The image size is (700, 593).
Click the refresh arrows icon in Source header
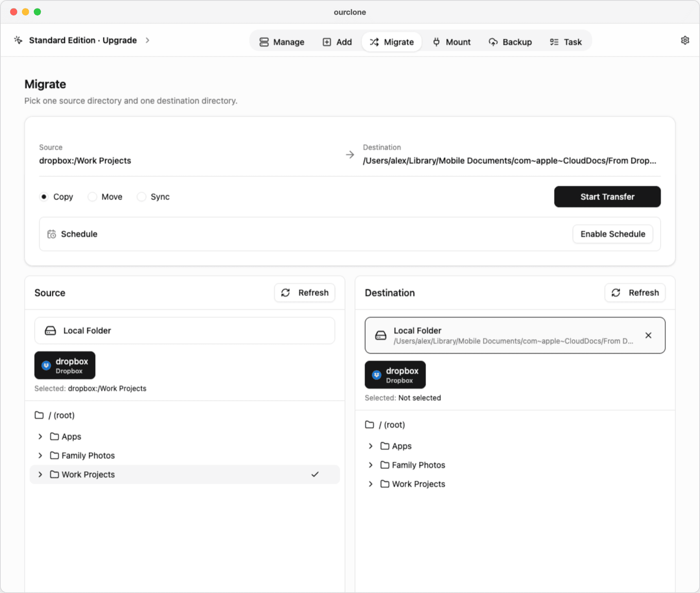(x=286, y=293)
